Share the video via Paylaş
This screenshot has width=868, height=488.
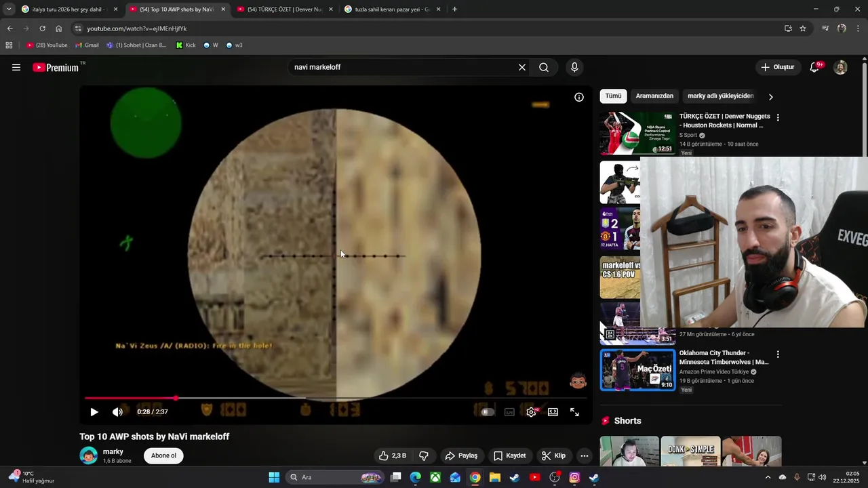coord(461,455)
